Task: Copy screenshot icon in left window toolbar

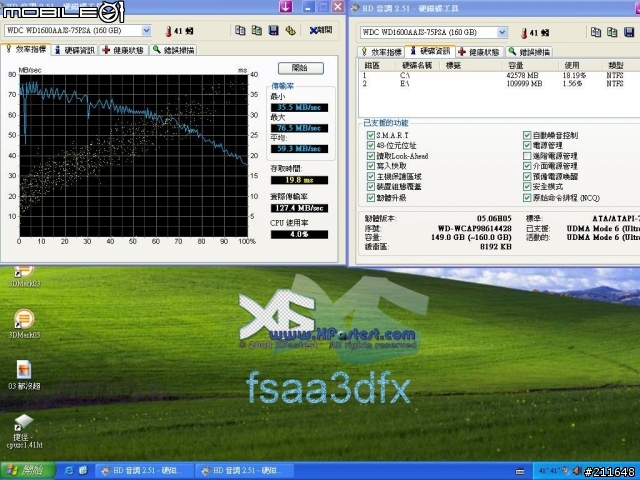Action: [x=257, y=30]
